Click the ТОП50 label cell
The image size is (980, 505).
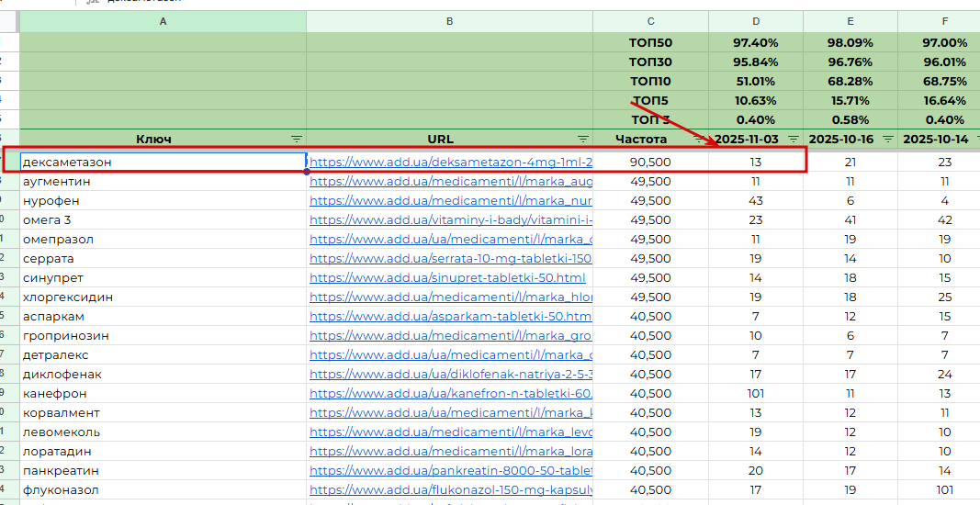pyautogui.click(x=650, y=42)
